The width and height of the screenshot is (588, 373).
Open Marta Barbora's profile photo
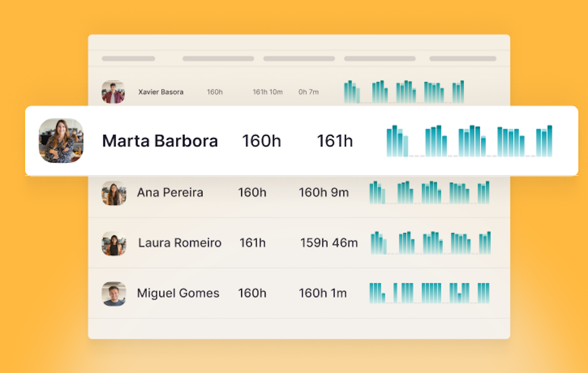click(x=61, y=141)
